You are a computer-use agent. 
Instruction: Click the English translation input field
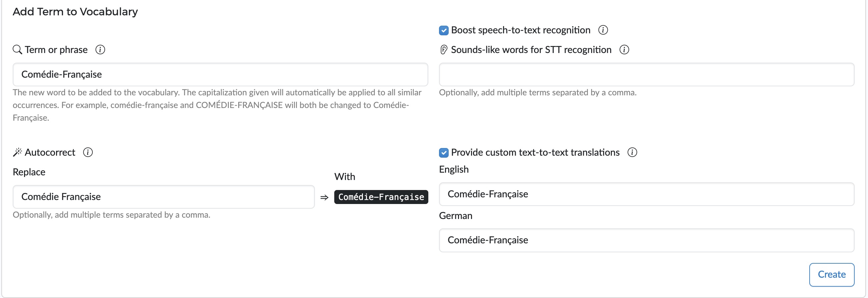click(x=646, y=194)
